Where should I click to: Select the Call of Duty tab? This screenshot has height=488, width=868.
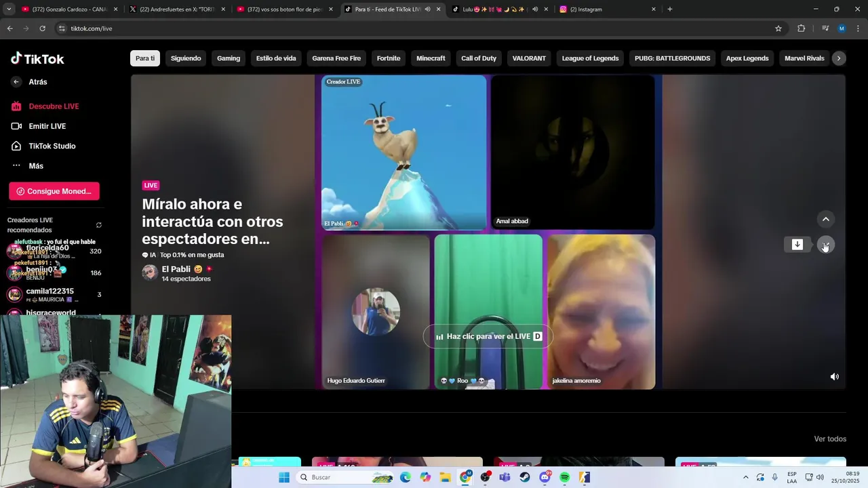(x=479, y=58)
